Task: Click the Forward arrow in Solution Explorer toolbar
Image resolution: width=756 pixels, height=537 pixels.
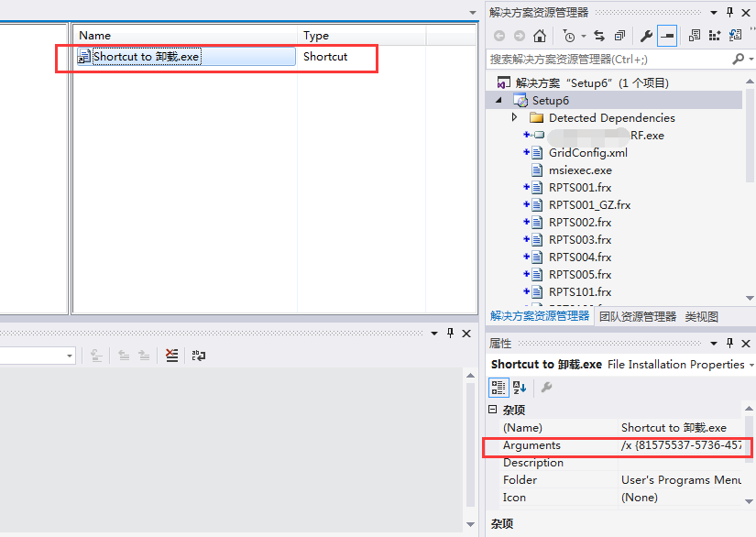Action: coord(520,36)
